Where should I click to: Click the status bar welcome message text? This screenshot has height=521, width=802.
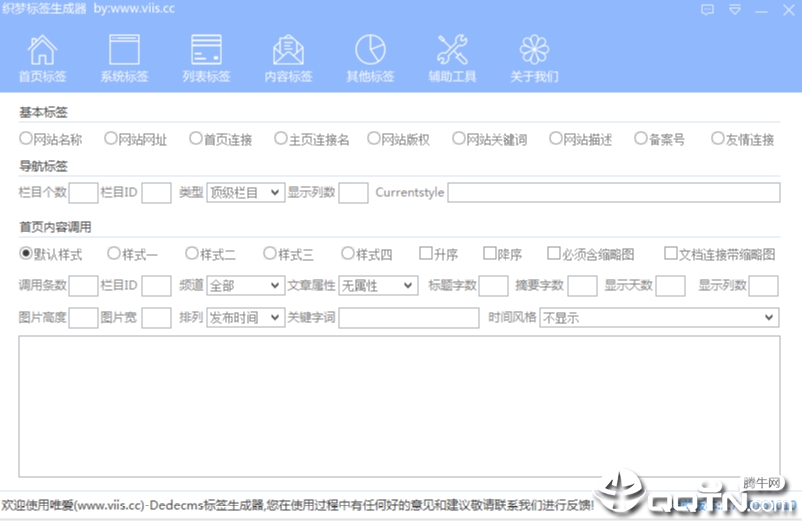[x=298, y=505]
